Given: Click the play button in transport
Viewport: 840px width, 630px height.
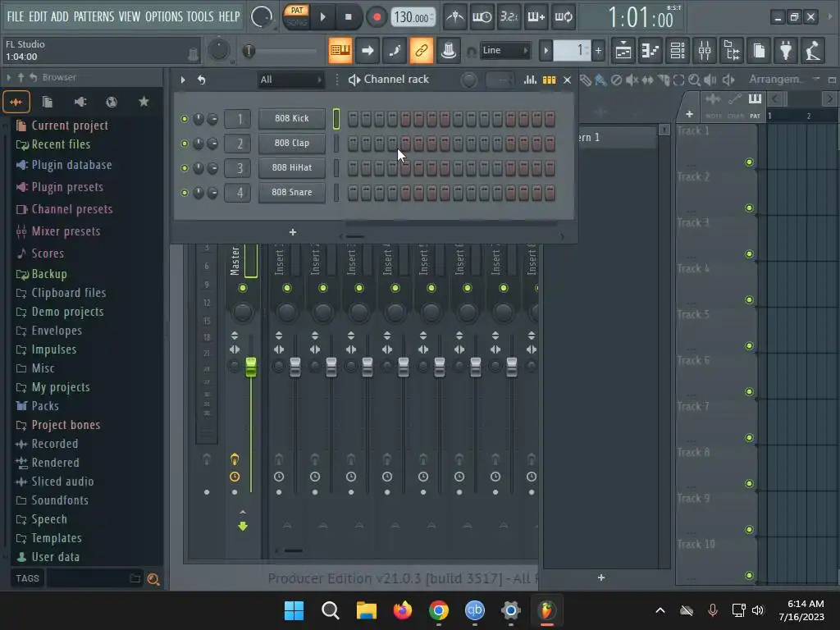Looking at the screenshot, I should [x=323, y=17].
